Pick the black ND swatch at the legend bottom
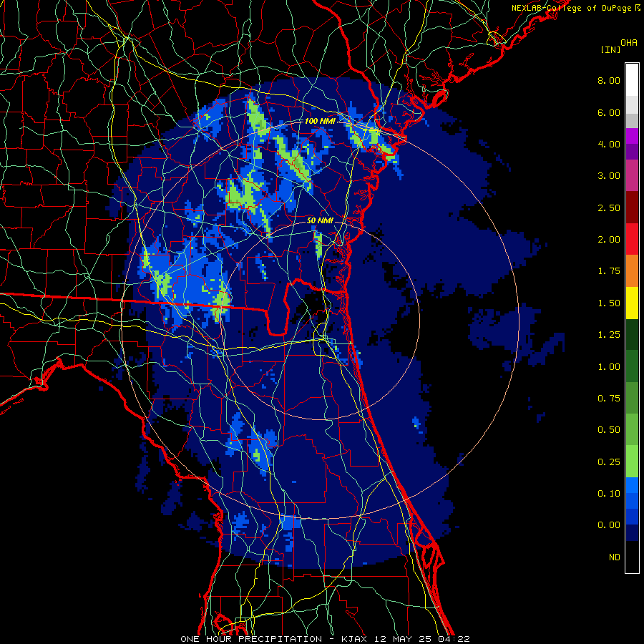The image size is (644, 644). (632, 557)
